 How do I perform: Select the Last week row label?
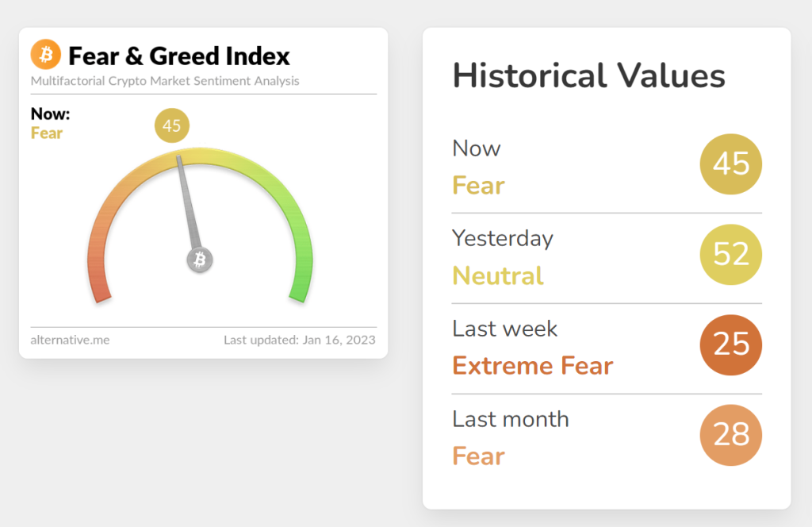[504, 329]
